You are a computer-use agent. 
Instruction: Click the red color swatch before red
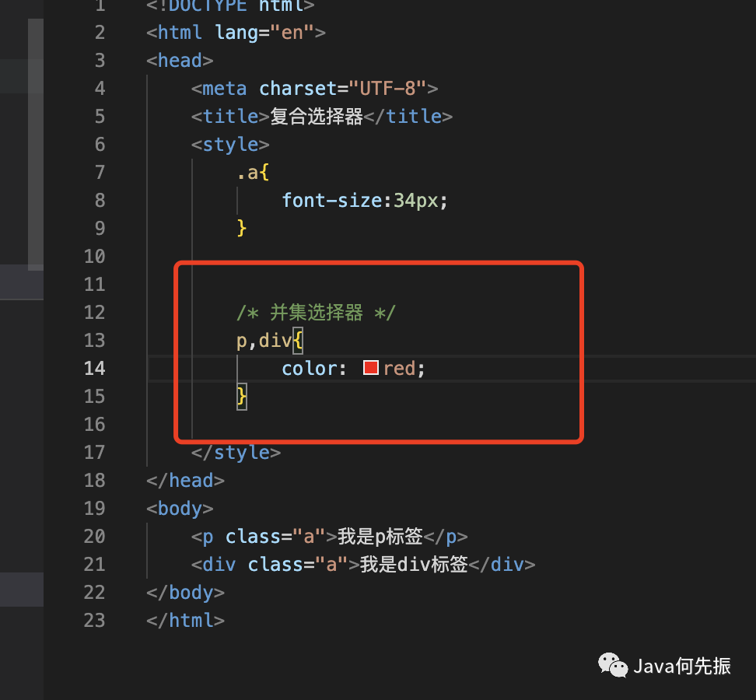[x=371, y=368]
